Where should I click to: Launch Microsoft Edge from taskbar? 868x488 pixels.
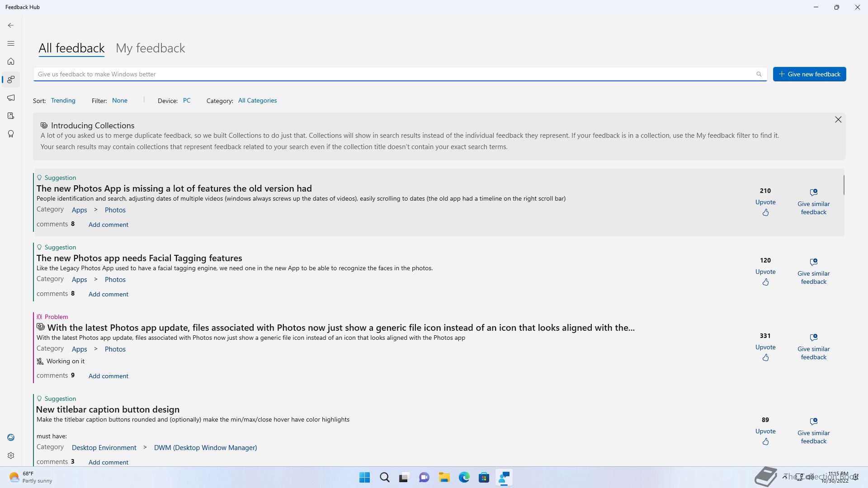tap(464, 478)
